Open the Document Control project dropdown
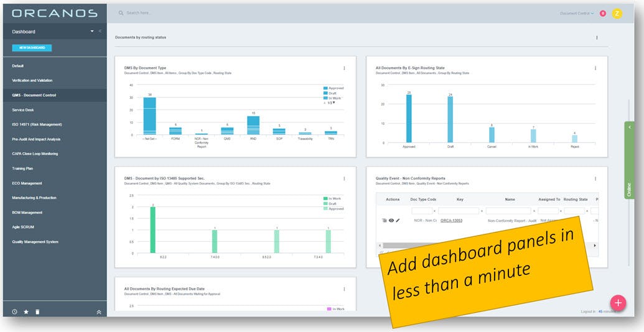The height and width of the screenshot is (332, 644). pos(577,14)
